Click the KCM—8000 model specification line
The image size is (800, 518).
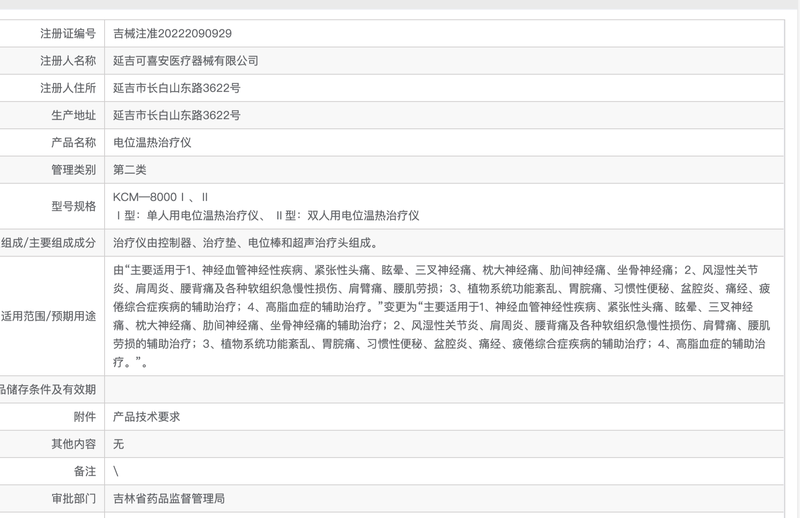pos(160,197)
